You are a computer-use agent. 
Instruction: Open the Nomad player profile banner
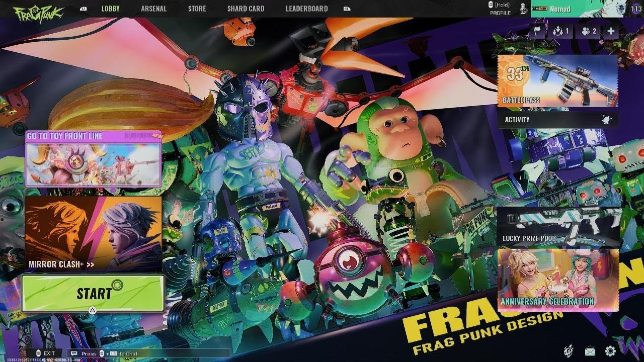pos(580,9)
